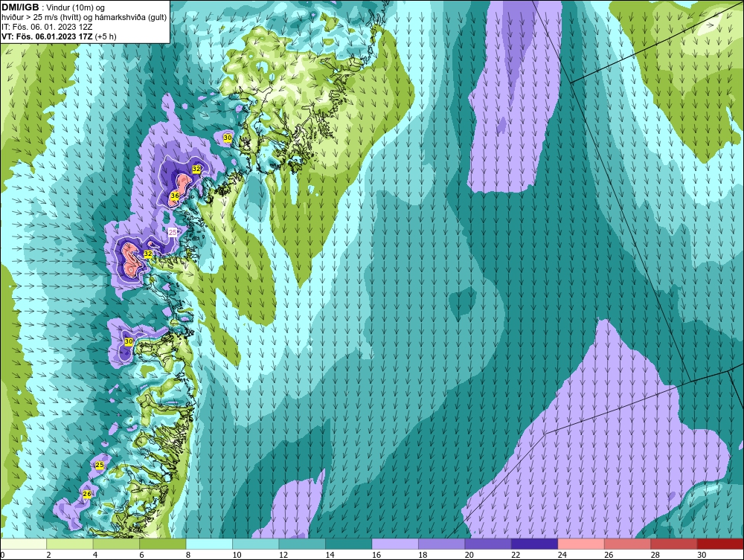Click the '16' tick on the color scale
This screenshot has width=744, height=560.
point(376,555)
